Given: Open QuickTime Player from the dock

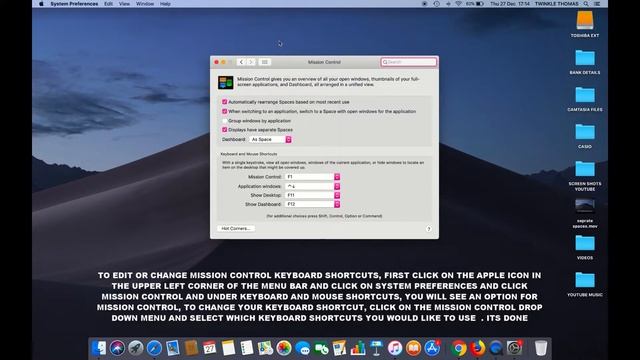Looking at the screenshot, I should pyautogui.click(x=496, y=348).
